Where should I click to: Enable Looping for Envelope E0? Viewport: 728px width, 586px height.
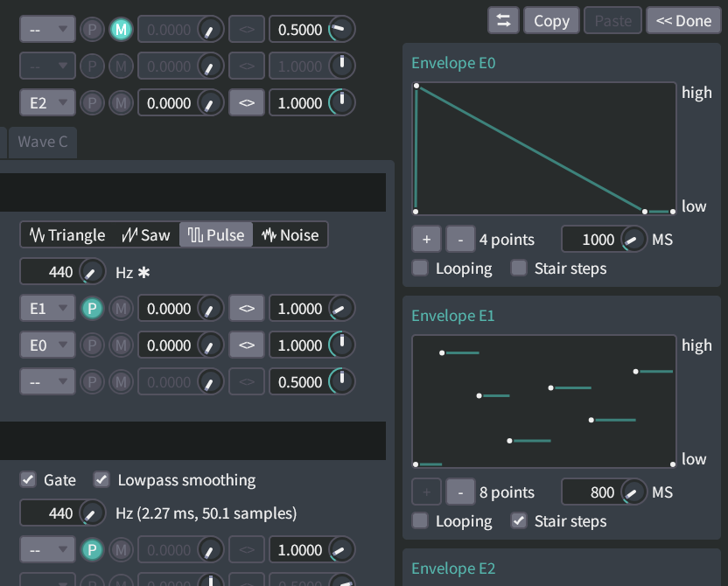[x=421, y=269]
